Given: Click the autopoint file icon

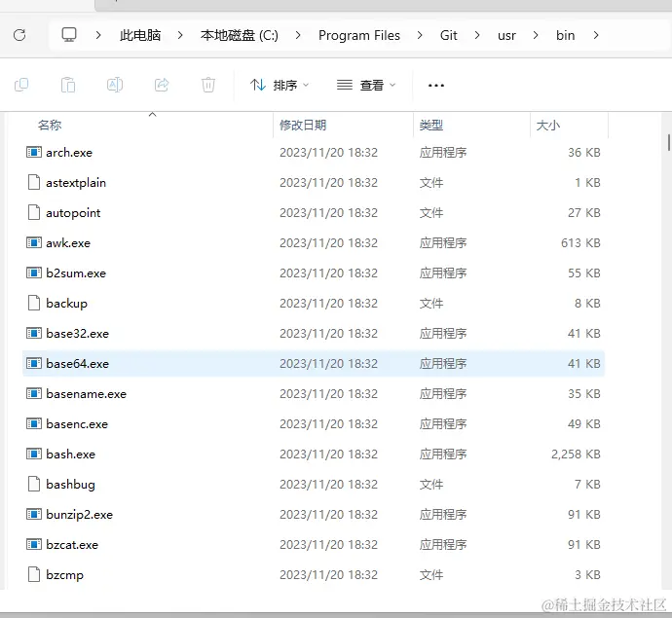Looking at the screenshot, I should [34, 212].
